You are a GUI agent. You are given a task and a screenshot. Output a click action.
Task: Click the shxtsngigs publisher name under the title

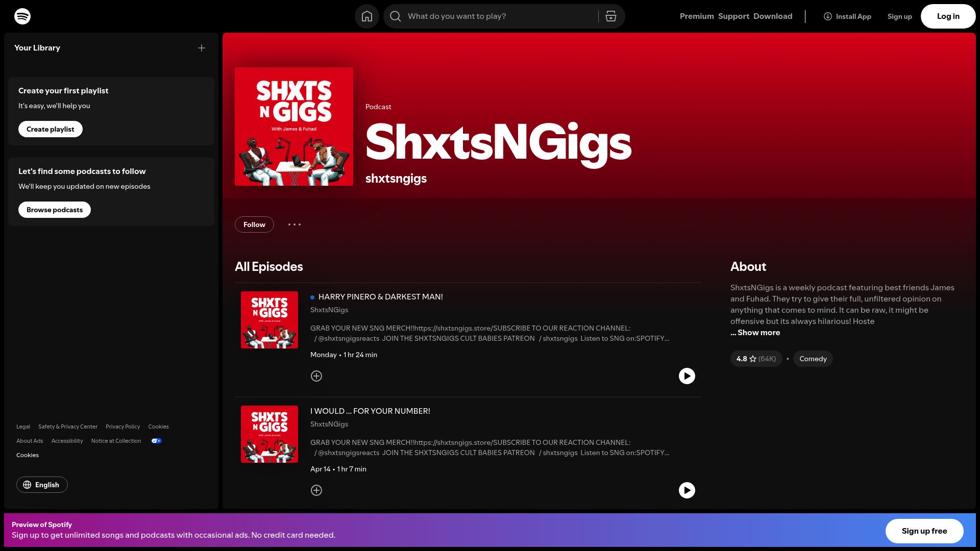[x=396, y=179]
